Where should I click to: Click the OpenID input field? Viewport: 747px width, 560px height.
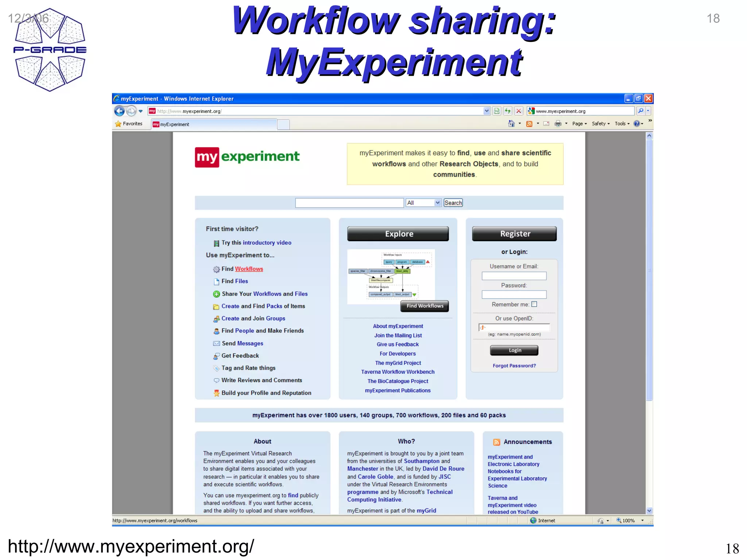tap(514, 327)
